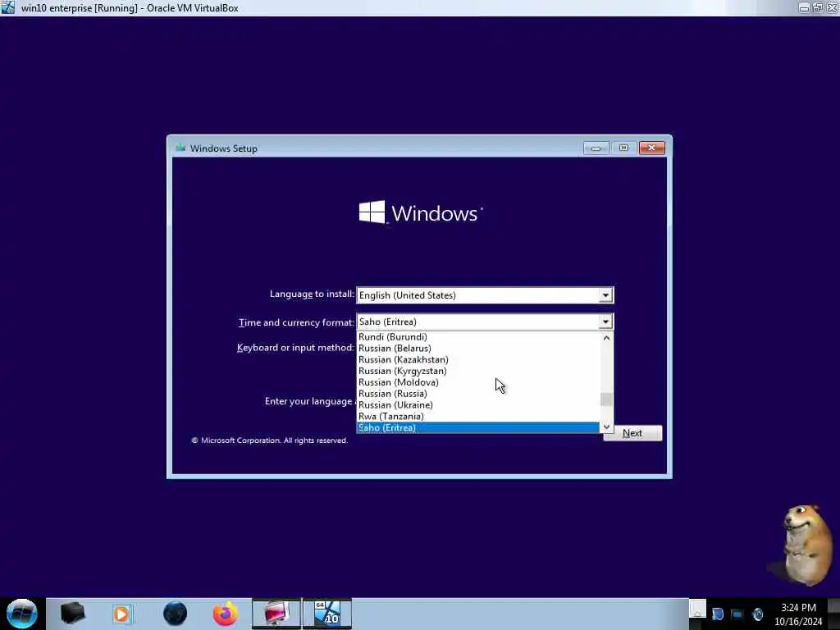Click the Next button

[x=632, y=433]
